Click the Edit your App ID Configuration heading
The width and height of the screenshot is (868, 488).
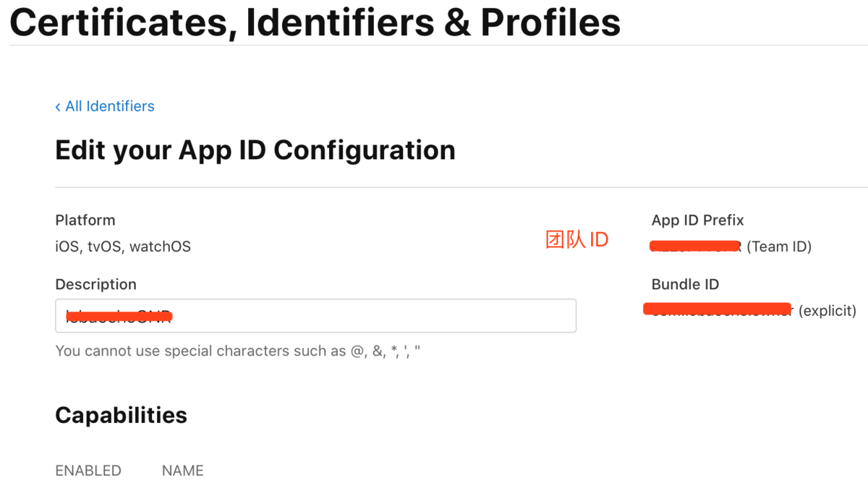click(x=255, y=150)
